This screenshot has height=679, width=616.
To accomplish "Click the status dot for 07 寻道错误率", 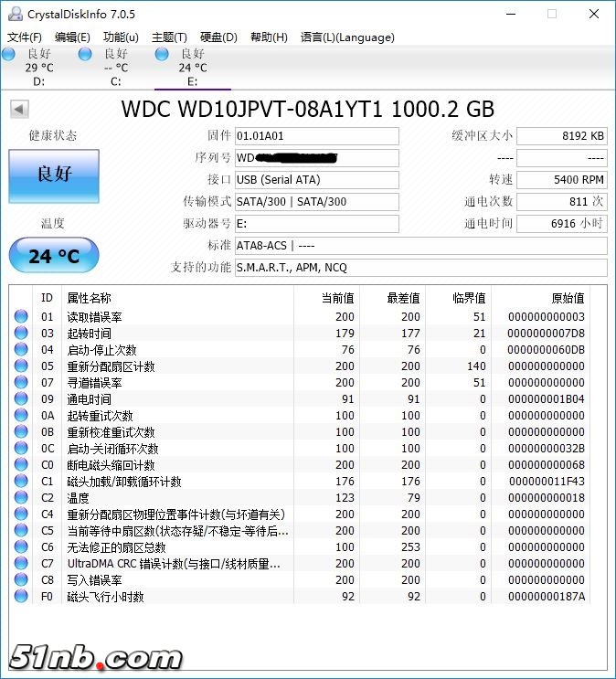I will [x=21, y=382].
